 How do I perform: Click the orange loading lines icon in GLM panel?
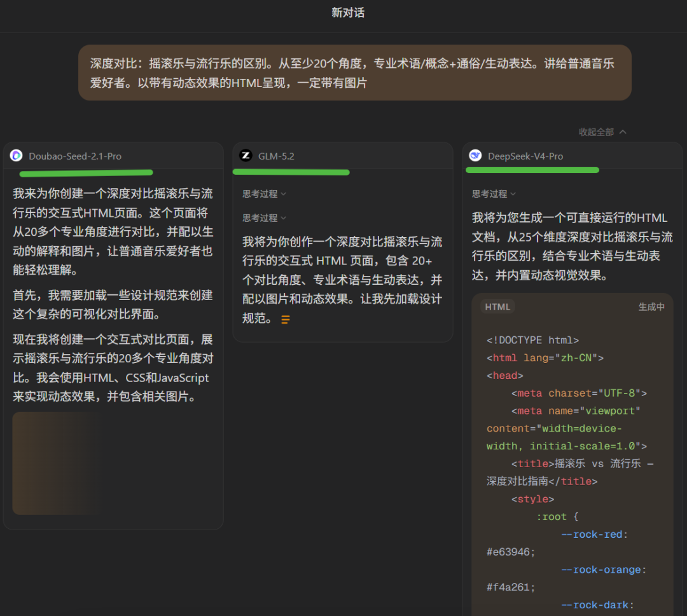[285, 320]
